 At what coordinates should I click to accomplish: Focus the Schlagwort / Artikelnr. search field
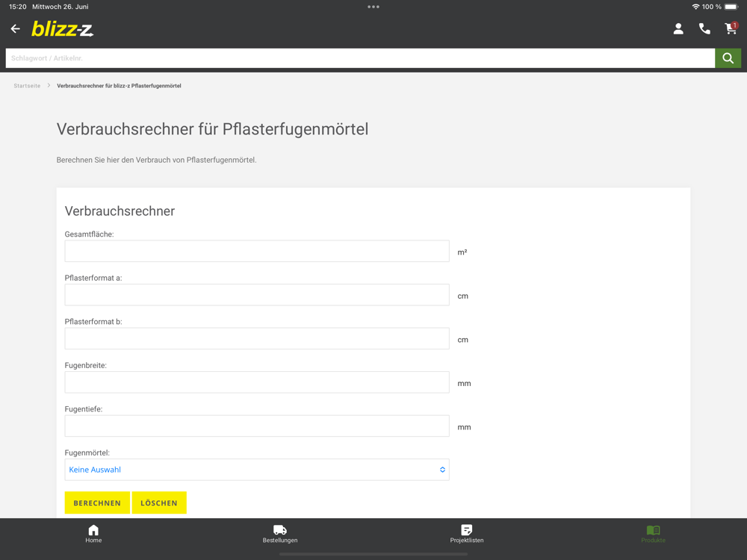click(x=360, y=58)
